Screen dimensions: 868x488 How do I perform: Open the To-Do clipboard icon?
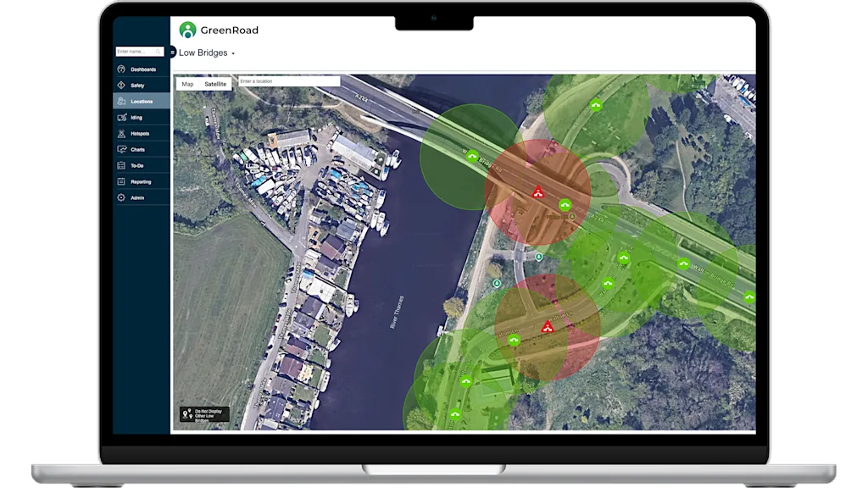(x=121, y=166)
